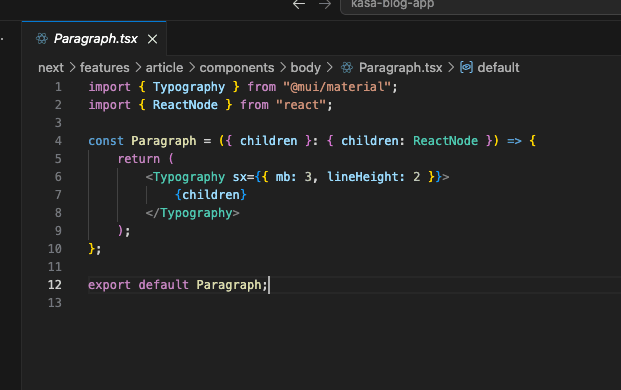
Task: Click 'ReactNode' type on line 4
Action: click(446, 141)
